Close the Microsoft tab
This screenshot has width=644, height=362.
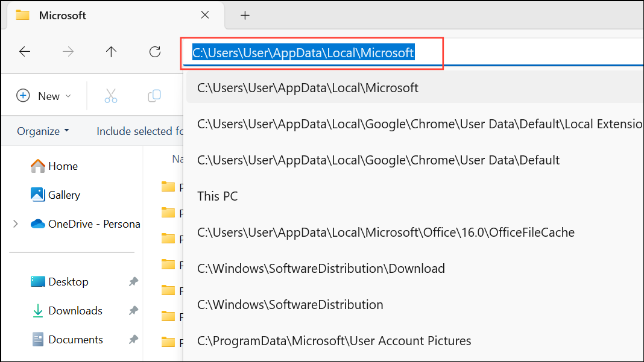point(204,16)
